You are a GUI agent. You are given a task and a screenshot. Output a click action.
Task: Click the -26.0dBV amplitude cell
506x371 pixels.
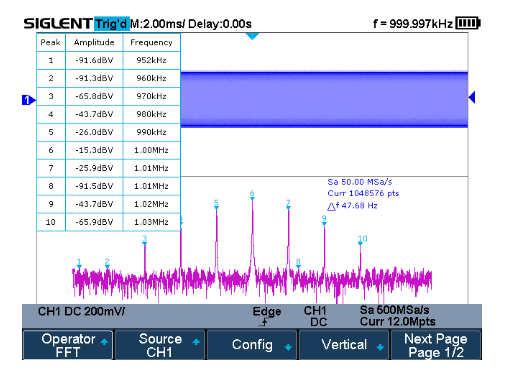[x=94, y=132]
